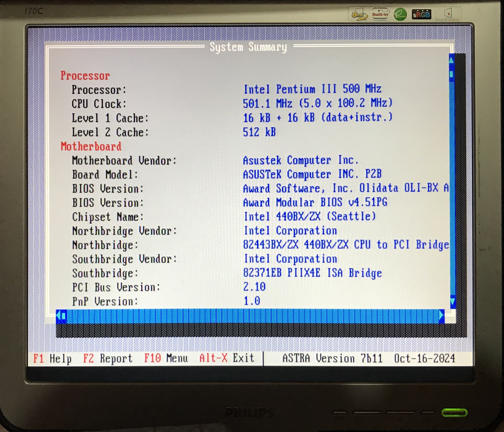Image resolution: width=504 pixels, height=432 pixels.
Task: Click the horizontal scrollbar thumb
Action: click(64, 316)
